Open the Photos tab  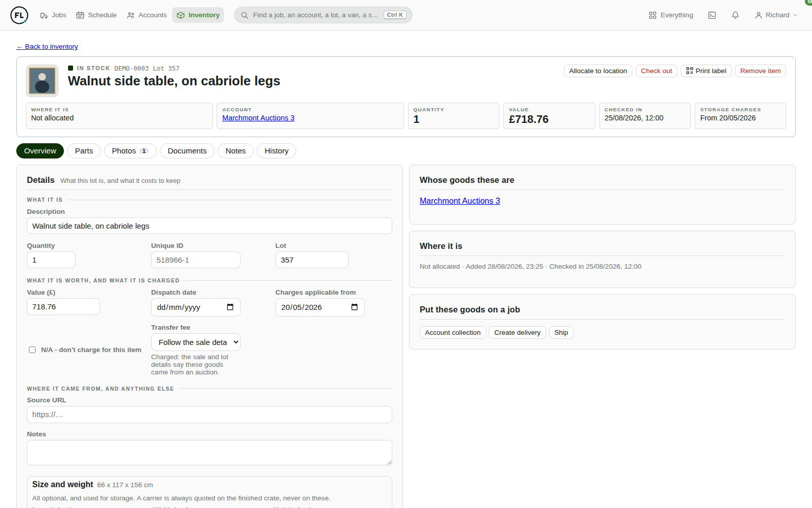tap(130, 151)
